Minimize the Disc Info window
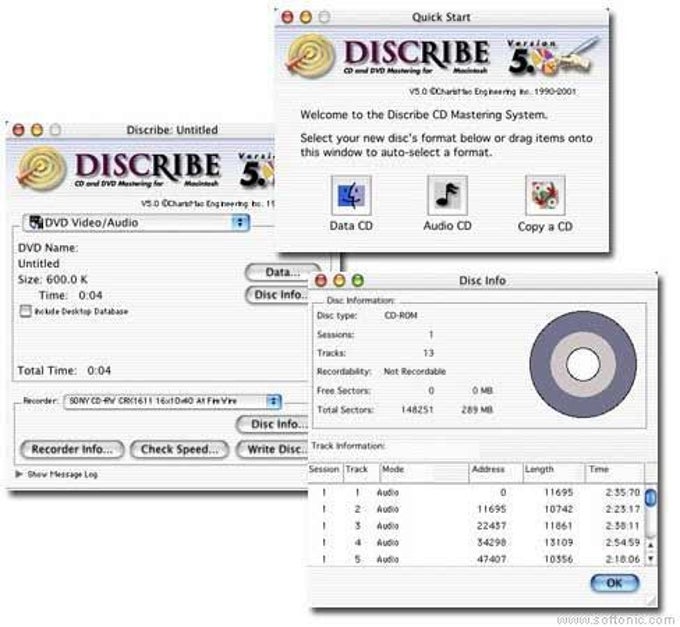Image resolution: width=680 pixels, height=627 pixels. tap(339, 281)
